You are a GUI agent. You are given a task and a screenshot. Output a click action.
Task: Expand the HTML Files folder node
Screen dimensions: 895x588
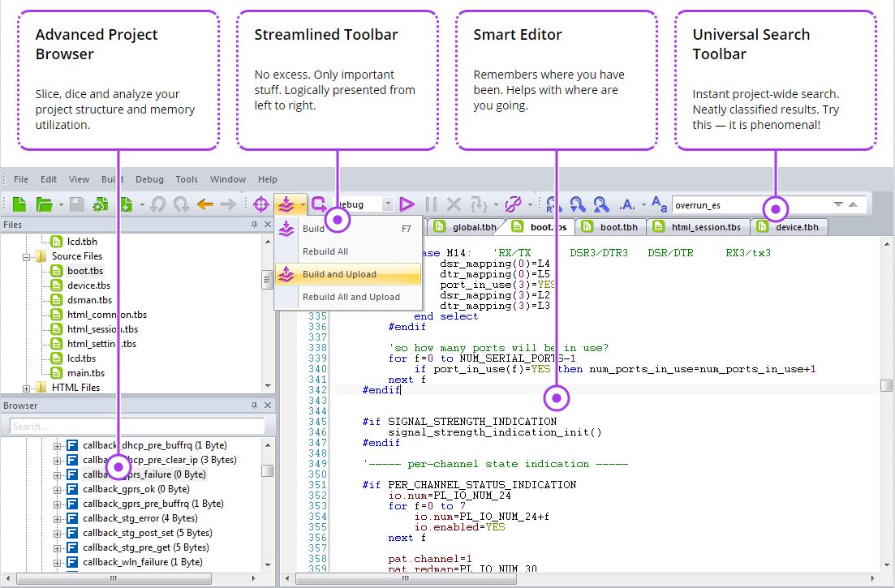tap(27, 388)
